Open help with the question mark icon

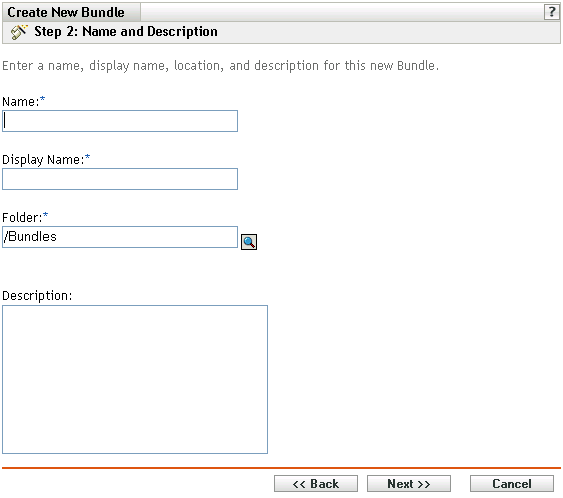(551, 12)
